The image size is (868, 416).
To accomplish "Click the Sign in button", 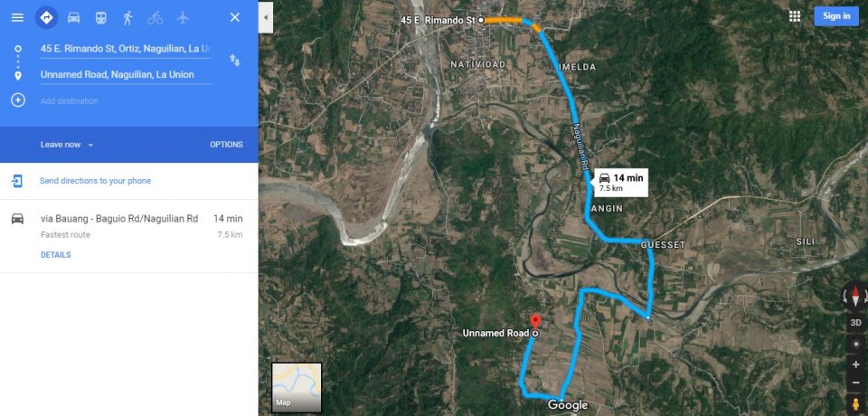I will (x=835, y=16).
